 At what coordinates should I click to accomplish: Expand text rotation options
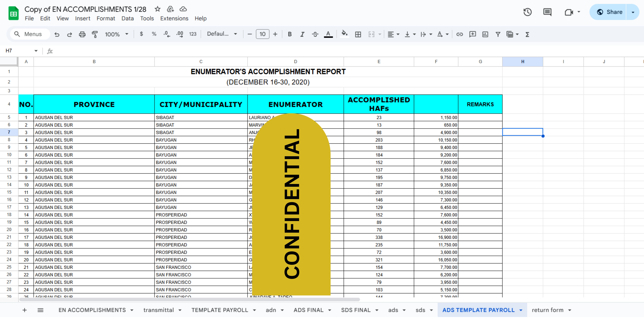tap(447, 34)
